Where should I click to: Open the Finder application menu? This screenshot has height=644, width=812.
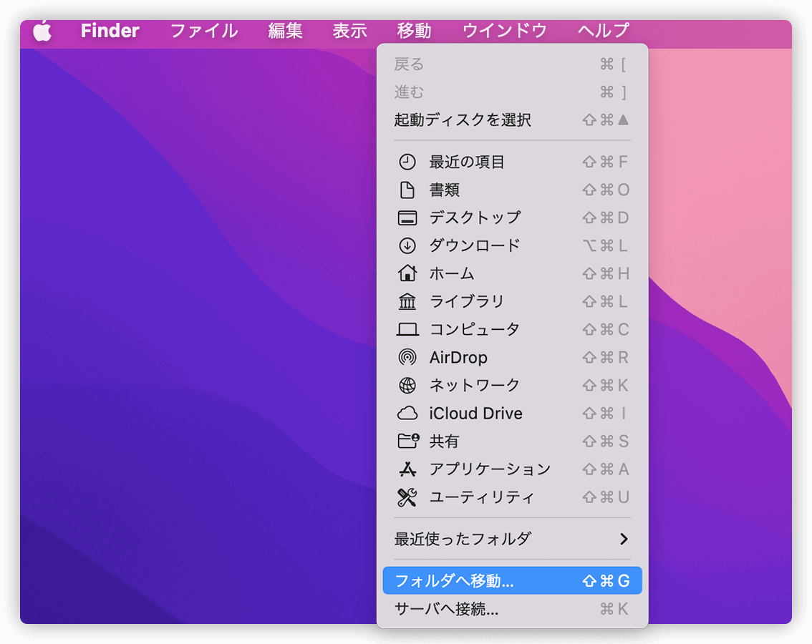pyautogui.click(x=110, y=31)
